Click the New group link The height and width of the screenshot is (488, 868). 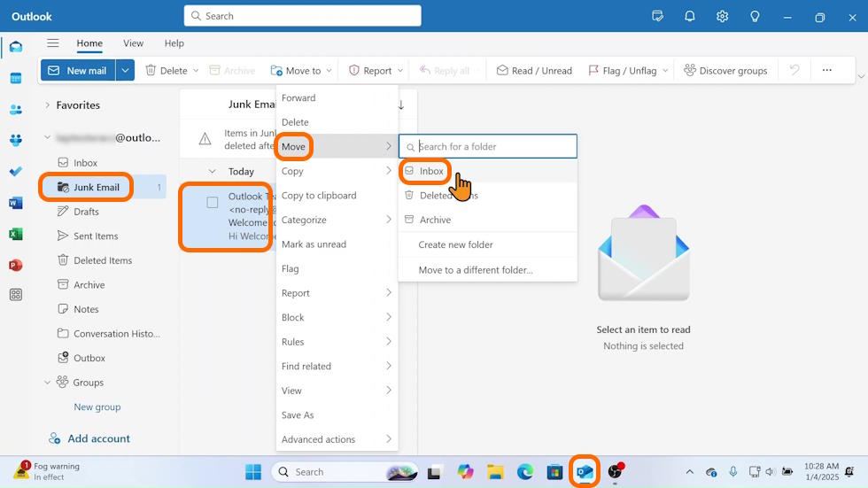click(97, 407)
